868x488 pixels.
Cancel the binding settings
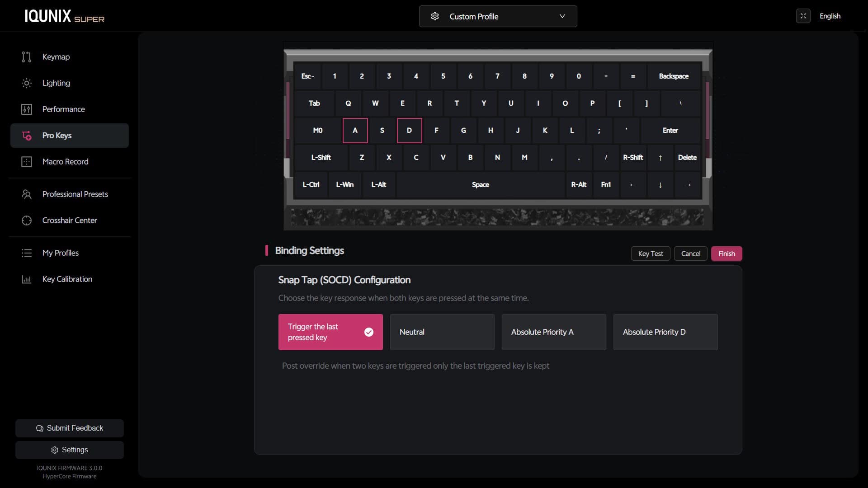click(x=691, y=253)
